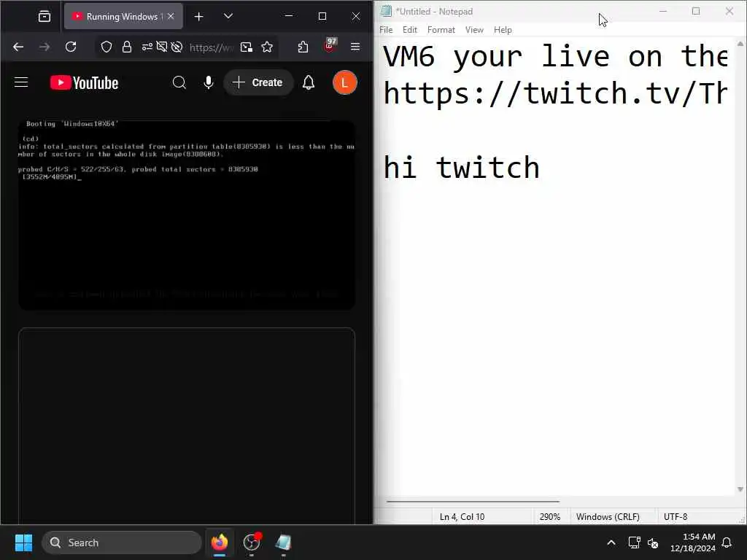Click the video player showing boot text

pyautogui.click(x=187, y=214)
